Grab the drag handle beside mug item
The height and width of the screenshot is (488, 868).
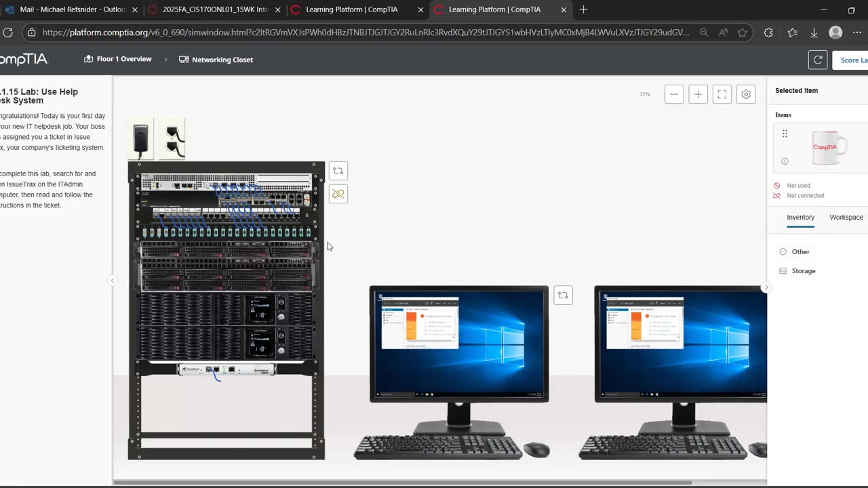point(785,134)
